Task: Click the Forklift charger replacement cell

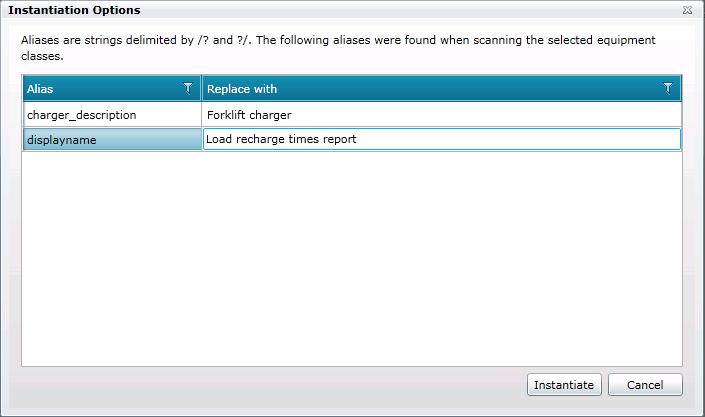Action: 440,115
